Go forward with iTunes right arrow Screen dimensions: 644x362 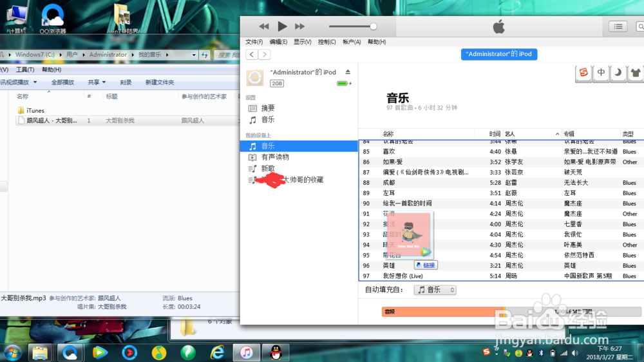(265, 54)
